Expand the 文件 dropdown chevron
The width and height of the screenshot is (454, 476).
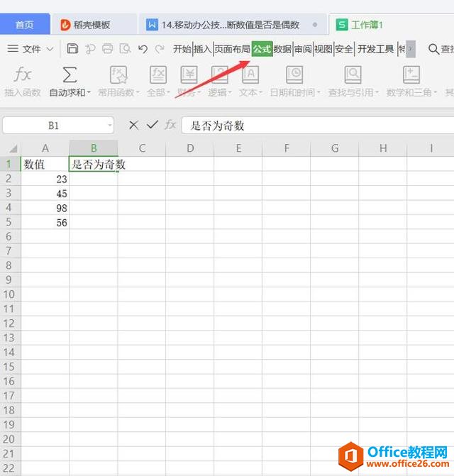click(x=50, y=48)
